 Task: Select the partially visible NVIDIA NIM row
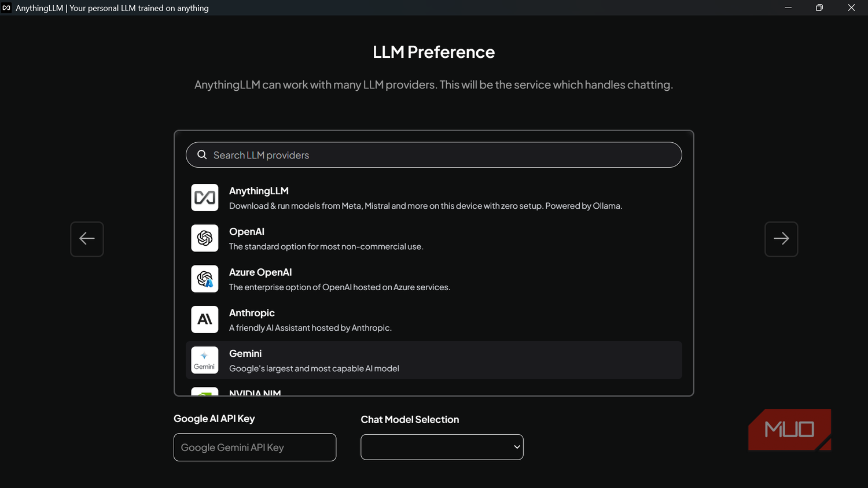[x=433, y=391]
